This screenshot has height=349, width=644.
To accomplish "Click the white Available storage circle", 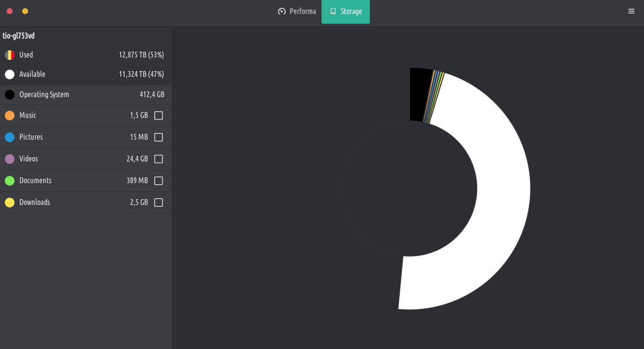I will pos(10,74).
